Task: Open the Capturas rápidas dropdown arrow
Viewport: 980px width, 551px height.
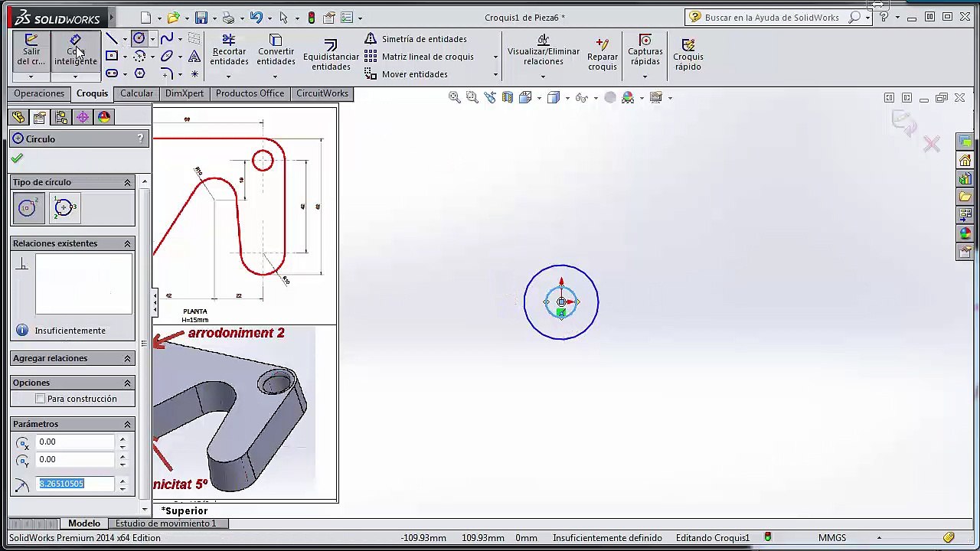Action: [645, 76]
